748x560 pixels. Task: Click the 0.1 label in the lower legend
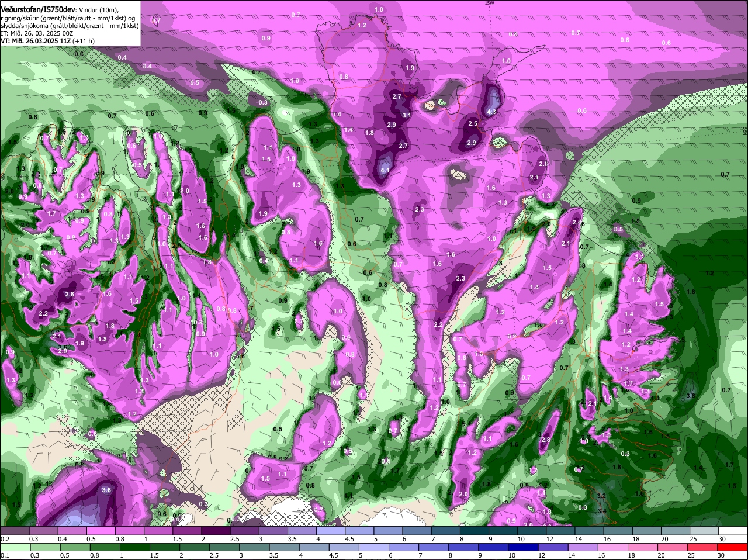point(5,555)
